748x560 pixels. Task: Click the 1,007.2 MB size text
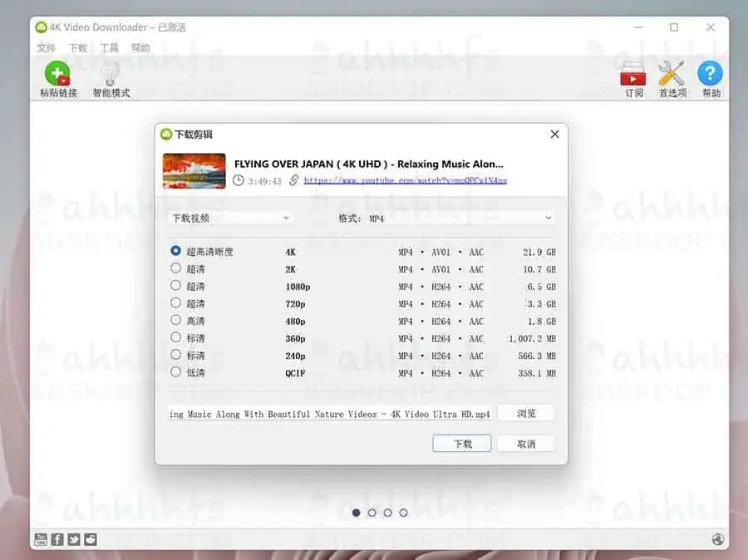[532, 339]
